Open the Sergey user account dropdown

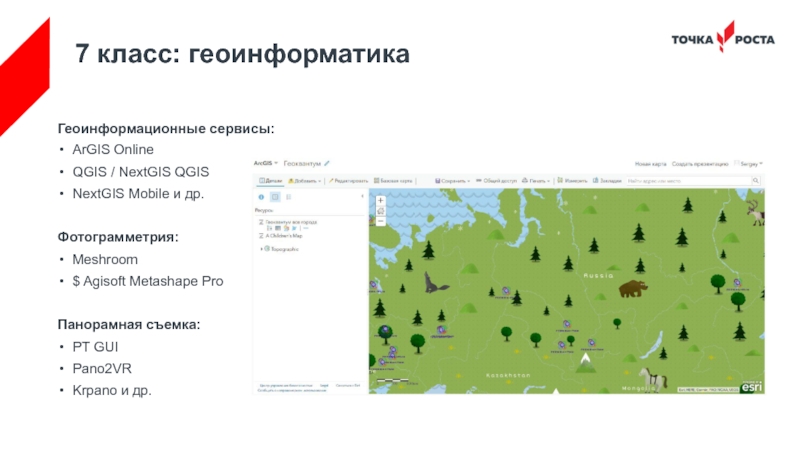(748, 164)
